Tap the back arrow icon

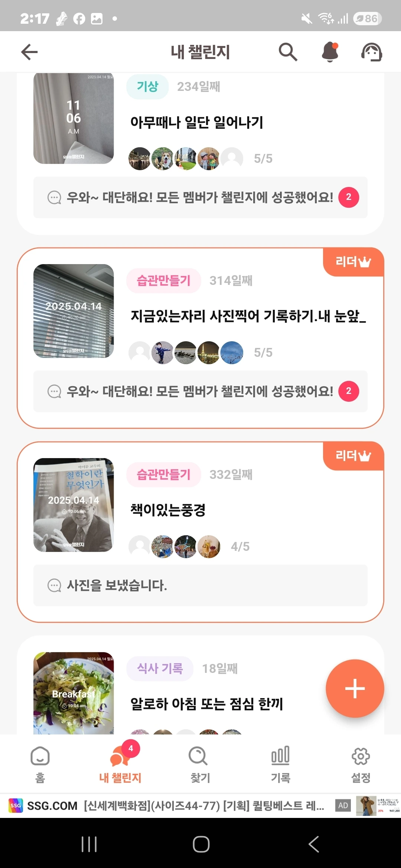pos(29,52)
